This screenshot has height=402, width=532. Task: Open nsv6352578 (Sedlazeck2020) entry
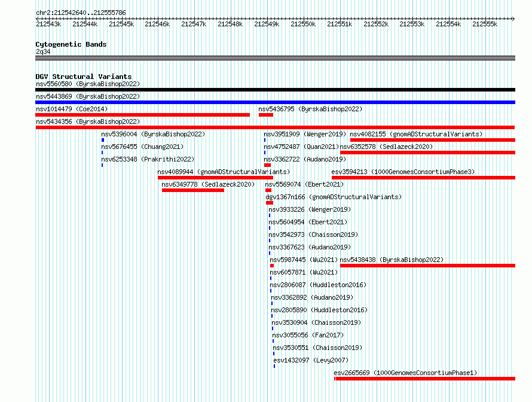pos(386,147)
